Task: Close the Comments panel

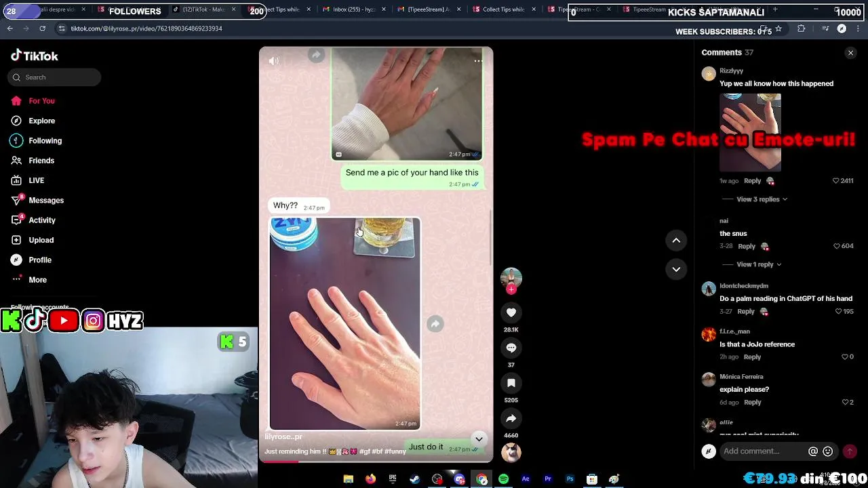Action: click(x=850, y=53)
